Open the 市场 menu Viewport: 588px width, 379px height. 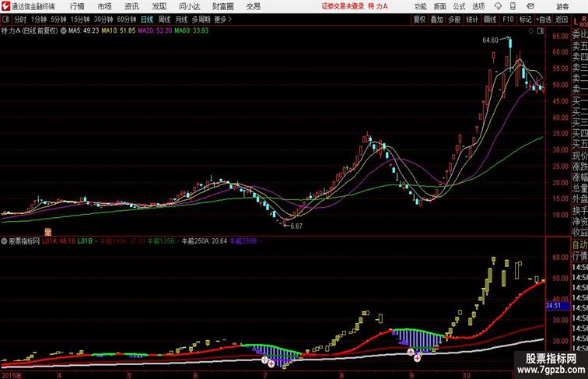pos(105,6)
